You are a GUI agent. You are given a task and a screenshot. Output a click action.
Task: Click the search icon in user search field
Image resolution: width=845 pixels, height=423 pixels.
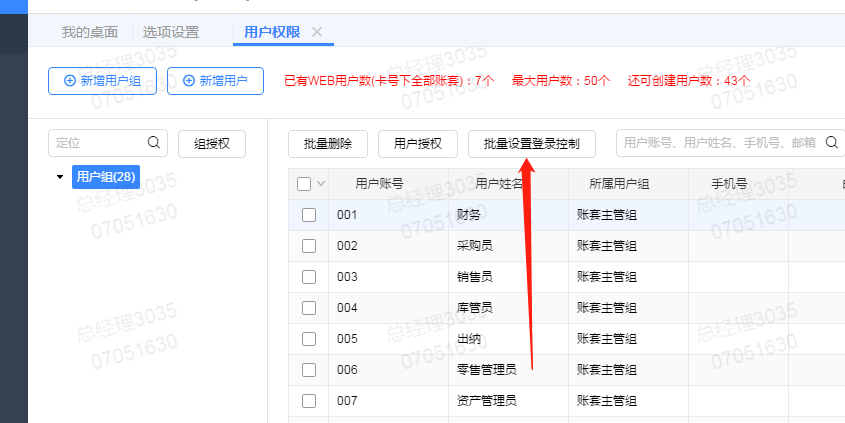click(x=832, y=143)
